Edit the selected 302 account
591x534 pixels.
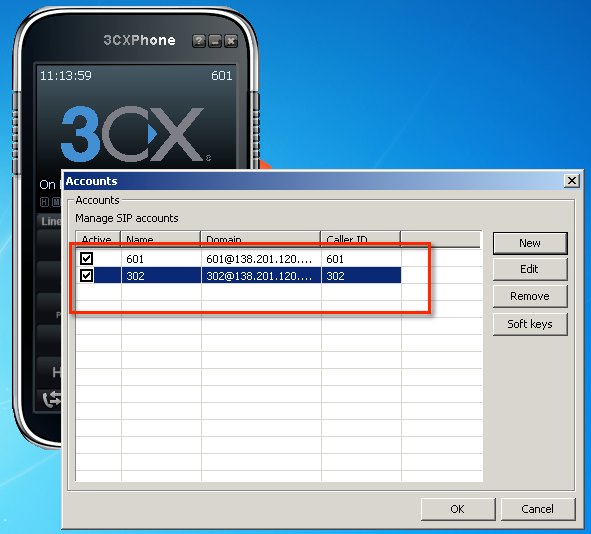tap(530, 269)
